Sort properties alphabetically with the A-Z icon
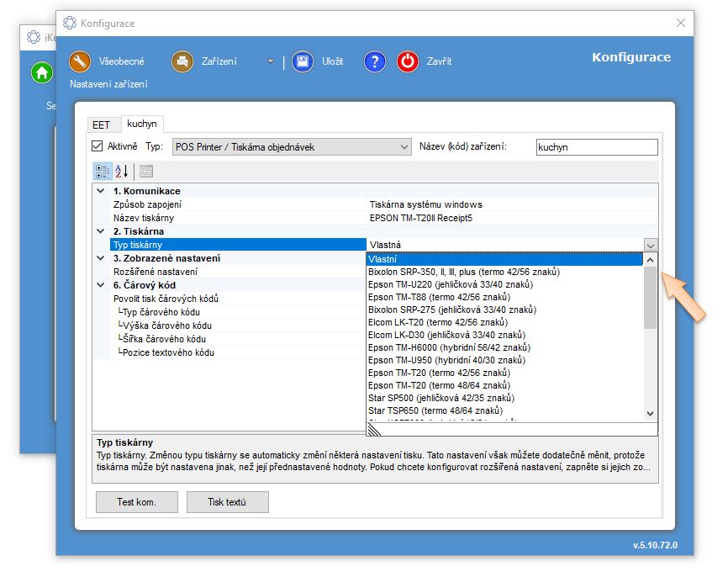This screenshot has height=577, width=728. click(x=122, y=172)
